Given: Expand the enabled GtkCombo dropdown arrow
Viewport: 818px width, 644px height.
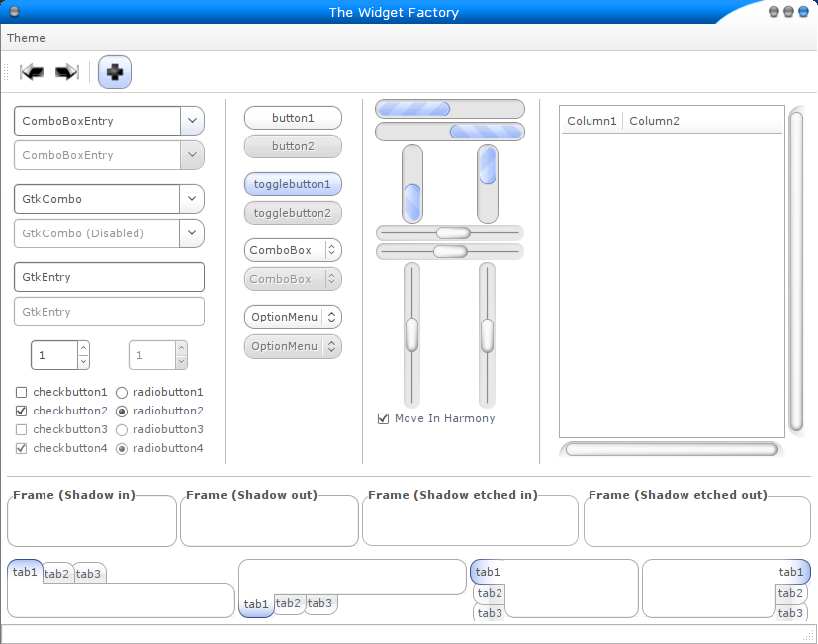Looking at the screenshot, I should 192,198.
